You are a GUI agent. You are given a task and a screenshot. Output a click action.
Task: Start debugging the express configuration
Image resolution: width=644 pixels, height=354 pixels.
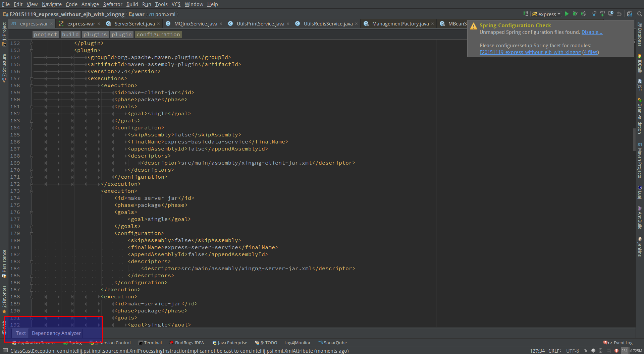pos(575,14)
